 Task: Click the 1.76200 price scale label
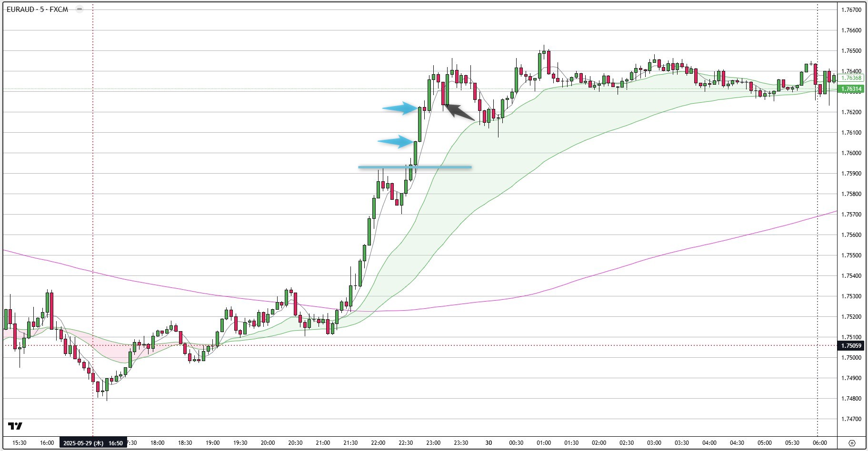[x=851, y=112]
